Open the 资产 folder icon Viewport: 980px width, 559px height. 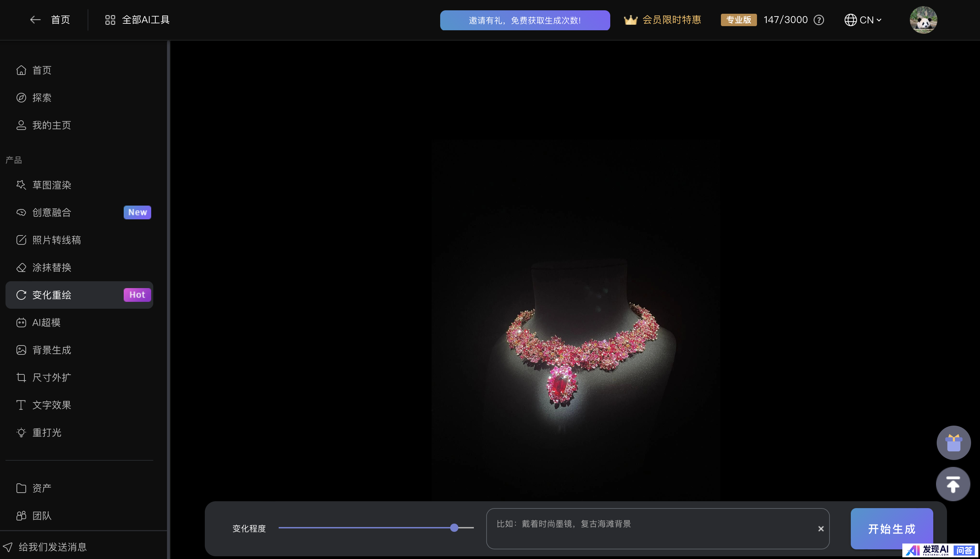pyautogui.click(x=21, y=488)
